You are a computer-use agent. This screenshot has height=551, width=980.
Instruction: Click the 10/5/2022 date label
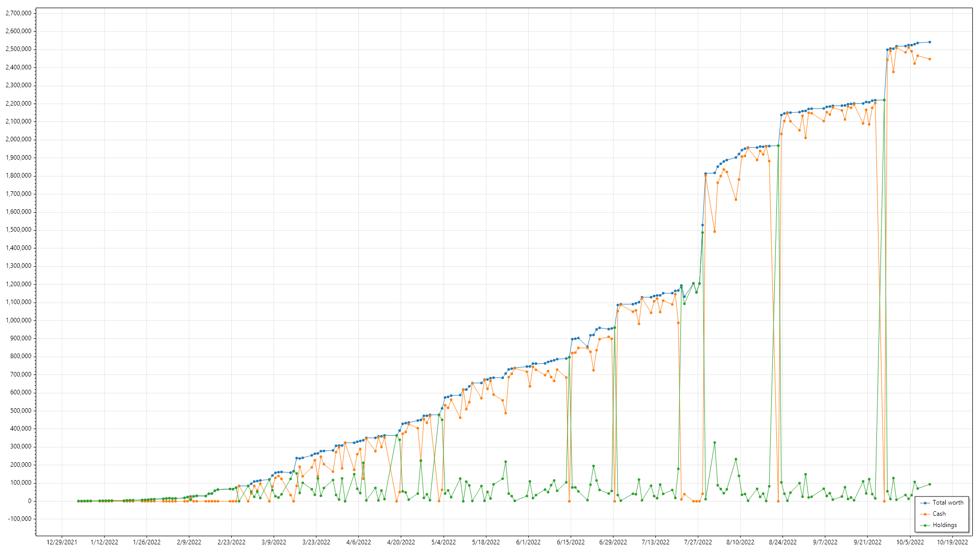coord(910,542)
